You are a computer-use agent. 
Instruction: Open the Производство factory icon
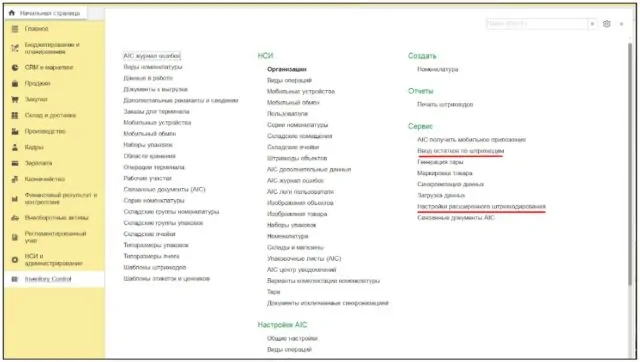click(15, 131)
